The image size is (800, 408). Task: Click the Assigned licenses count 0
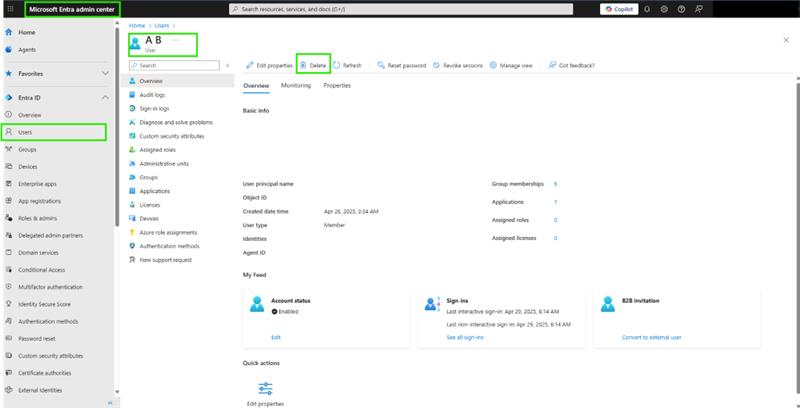click(x=555, y=238)
